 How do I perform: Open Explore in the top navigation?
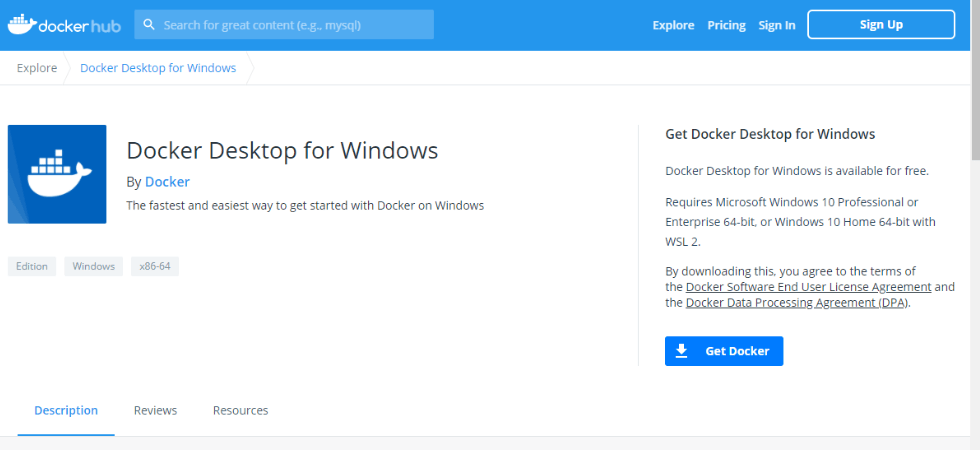coord(673,25)
